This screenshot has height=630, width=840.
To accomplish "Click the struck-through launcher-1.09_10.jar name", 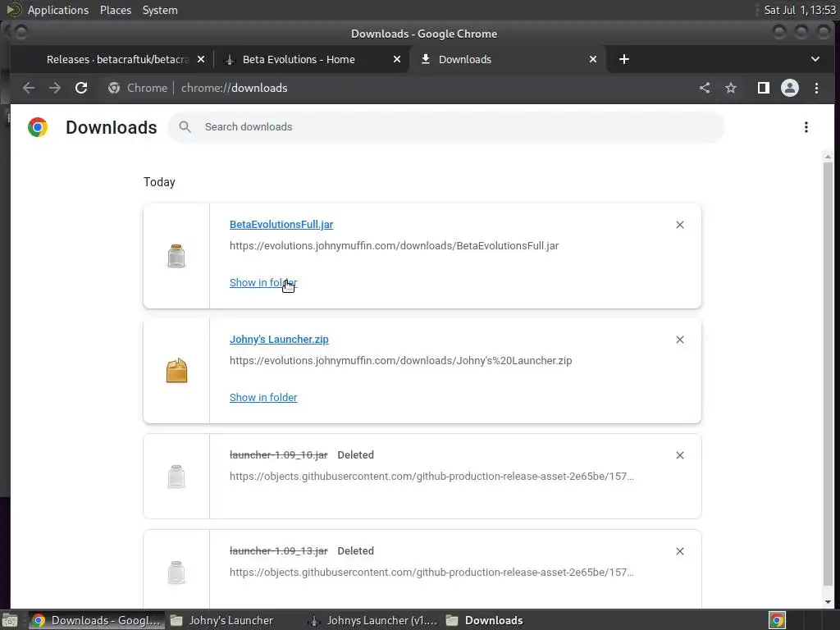I will point(279,454).
